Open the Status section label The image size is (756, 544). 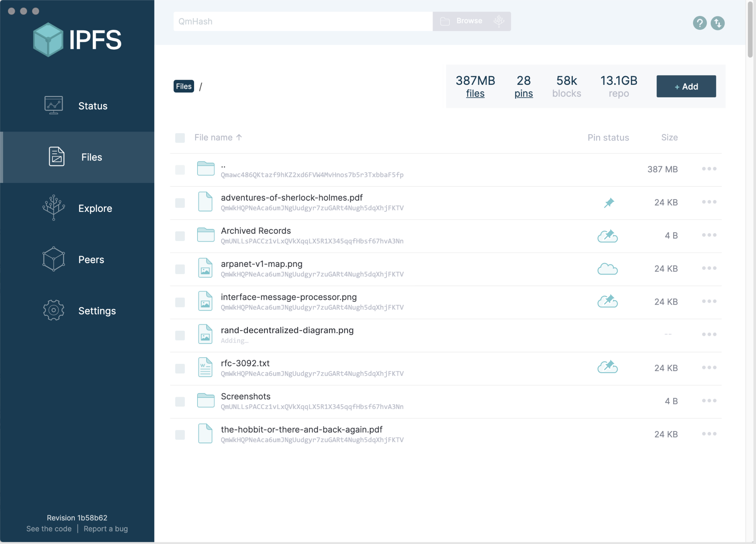pos(93,106)
